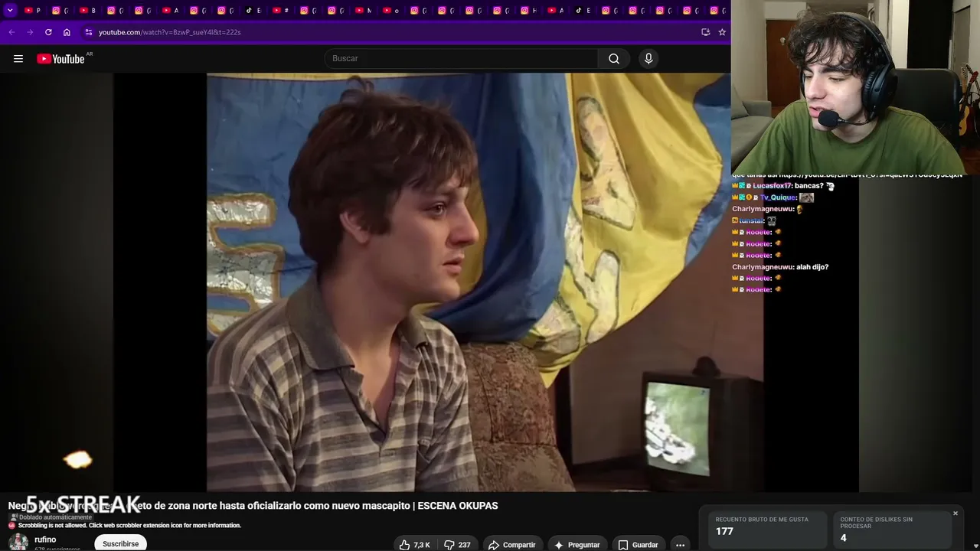View site information for youtube.com

89,32
